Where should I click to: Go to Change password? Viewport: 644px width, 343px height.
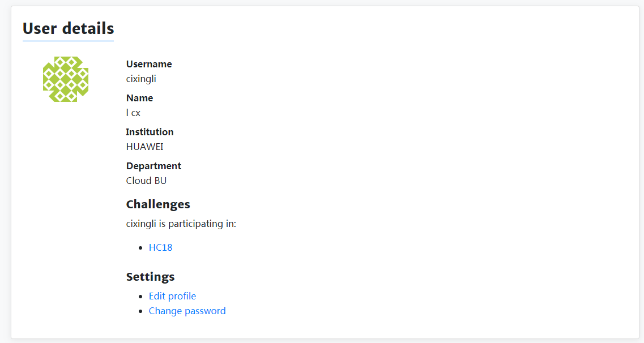tap(187, 311)
